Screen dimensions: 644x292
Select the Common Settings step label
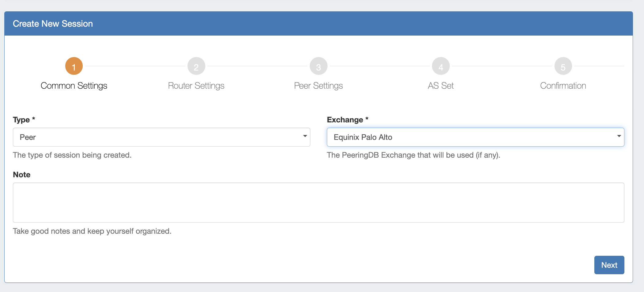(74, 86)
